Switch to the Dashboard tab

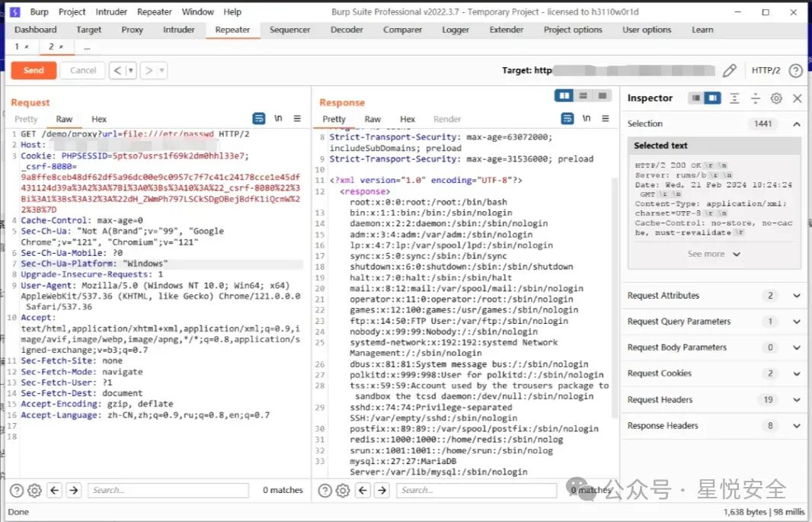click(35, 30)
